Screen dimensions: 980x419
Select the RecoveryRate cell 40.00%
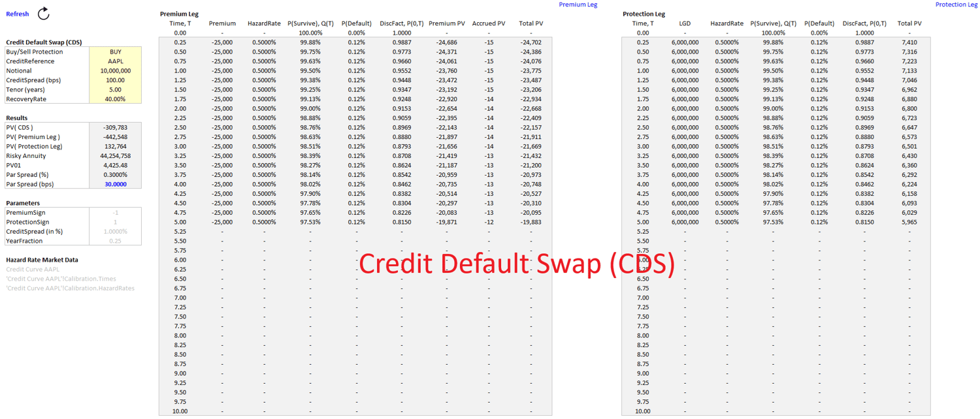tap(116, 99)
